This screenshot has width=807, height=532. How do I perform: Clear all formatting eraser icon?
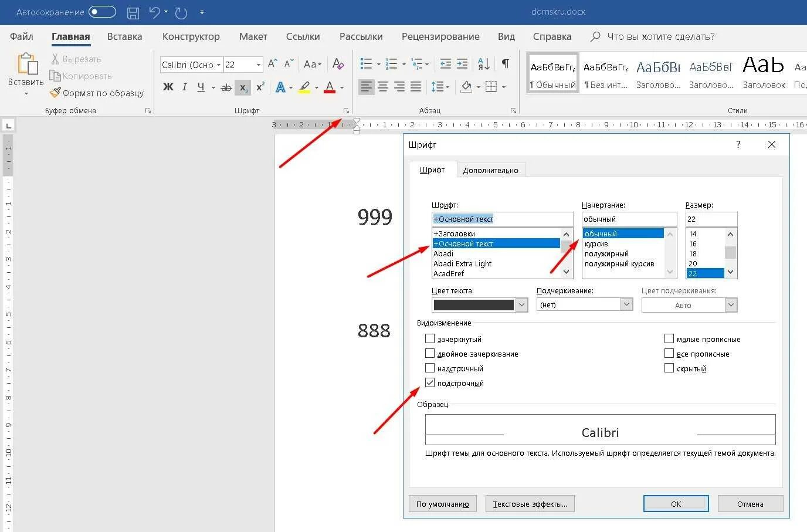pyautogui.click(x=338, y=64)
